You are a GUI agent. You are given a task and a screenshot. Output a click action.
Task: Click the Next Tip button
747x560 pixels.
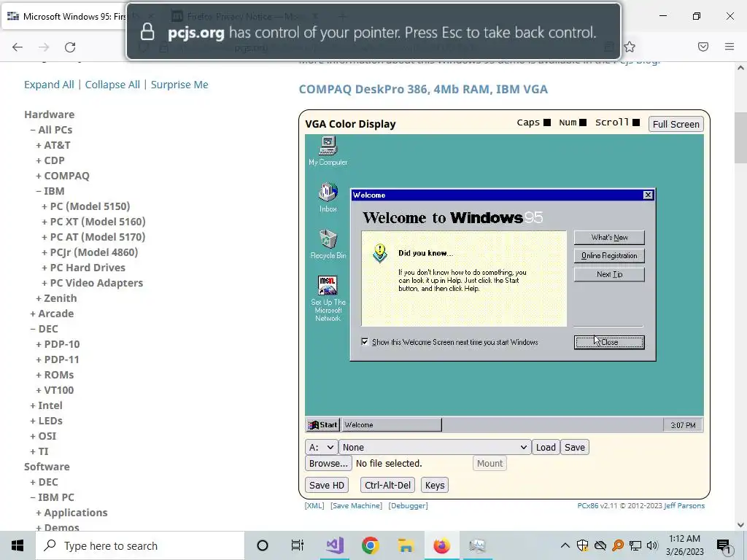coord(609,274)
